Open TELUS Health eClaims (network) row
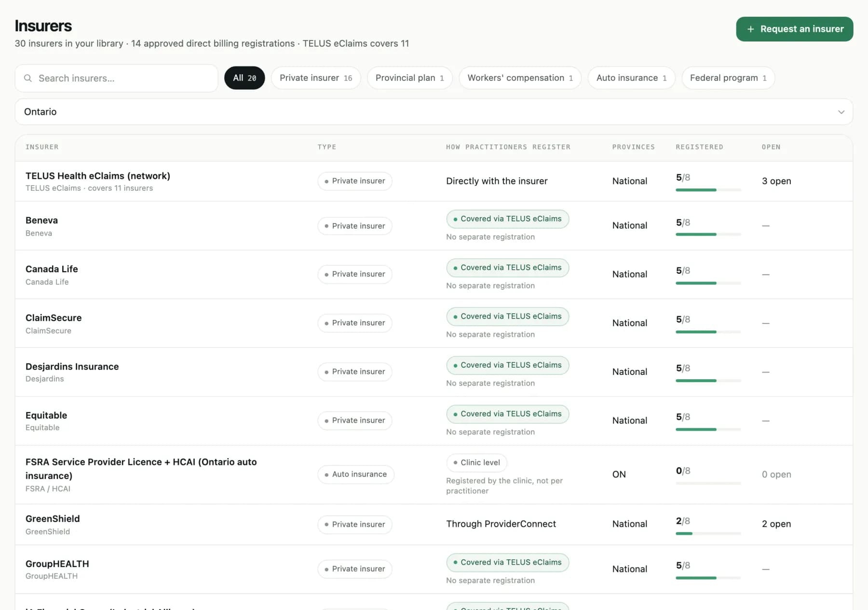Image resolution: width=868 pixels, height=610 pixels. pos(434,181)
